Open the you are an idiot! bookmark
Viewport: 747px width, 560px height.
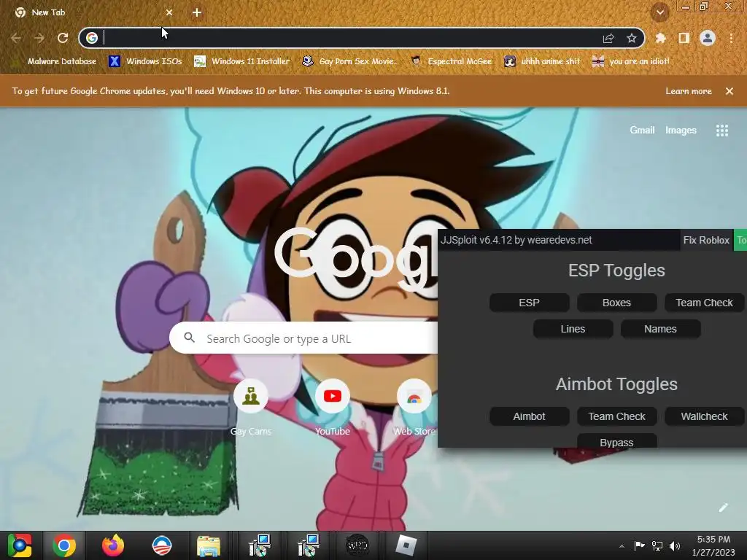(x=630, y=61)
